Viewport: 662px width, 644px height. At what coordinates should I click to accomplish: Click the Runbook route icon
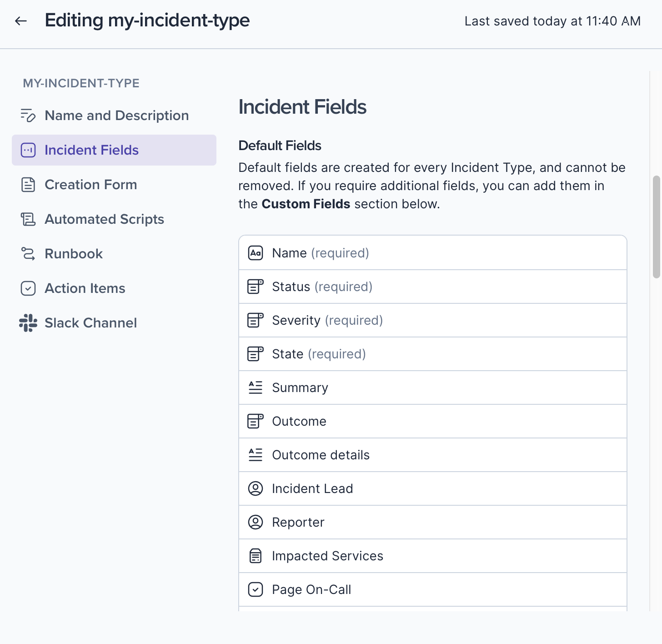tap(28, 254)
